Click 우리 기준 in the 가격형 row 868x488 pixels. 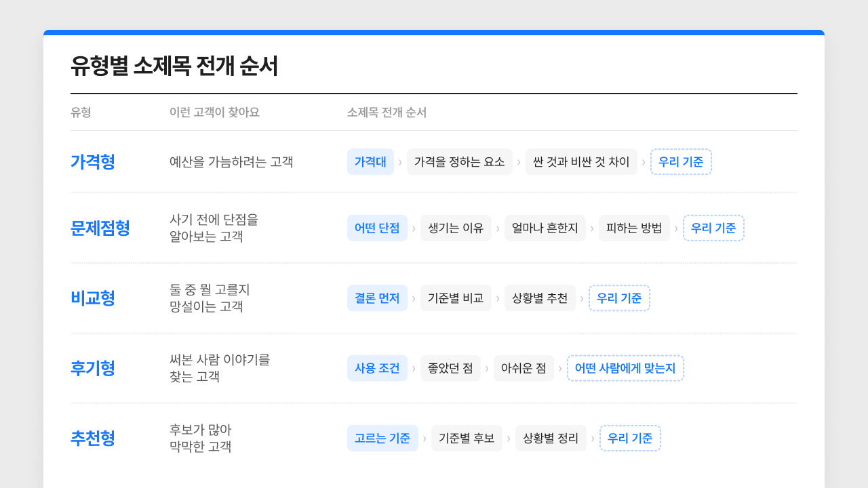pos(681,162)
